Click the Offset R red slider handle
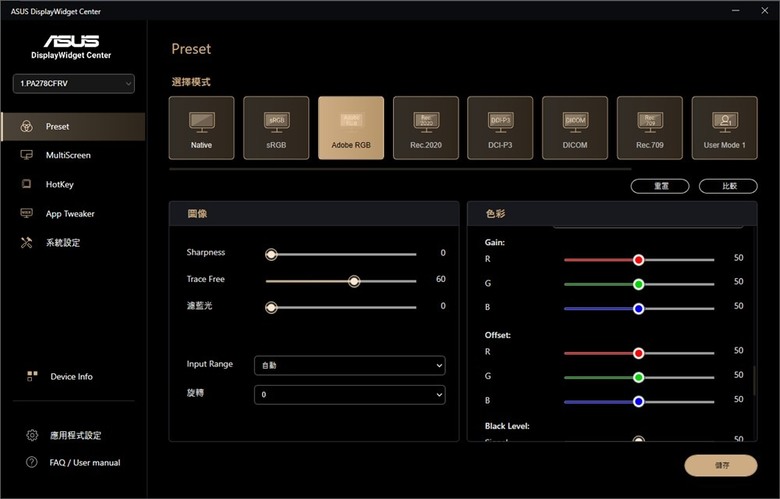The image size is (780, 499). pyautogui.click(x=639, y=353)
